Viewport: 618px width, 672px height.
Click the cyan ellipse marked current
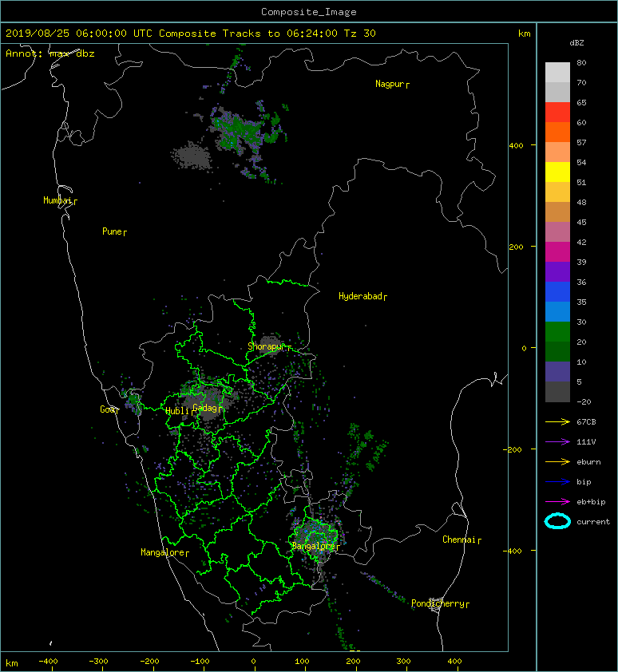[557, 521]
